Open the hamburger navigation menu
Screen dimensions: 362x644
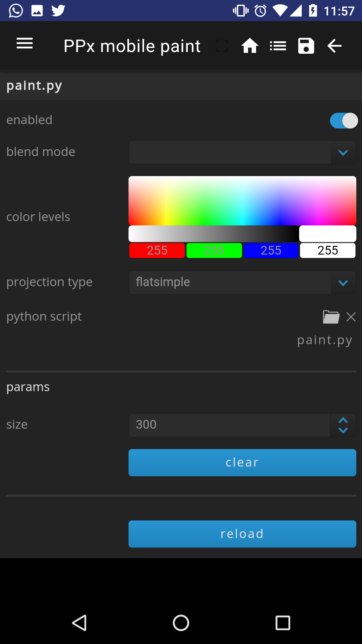pos(24,44)
